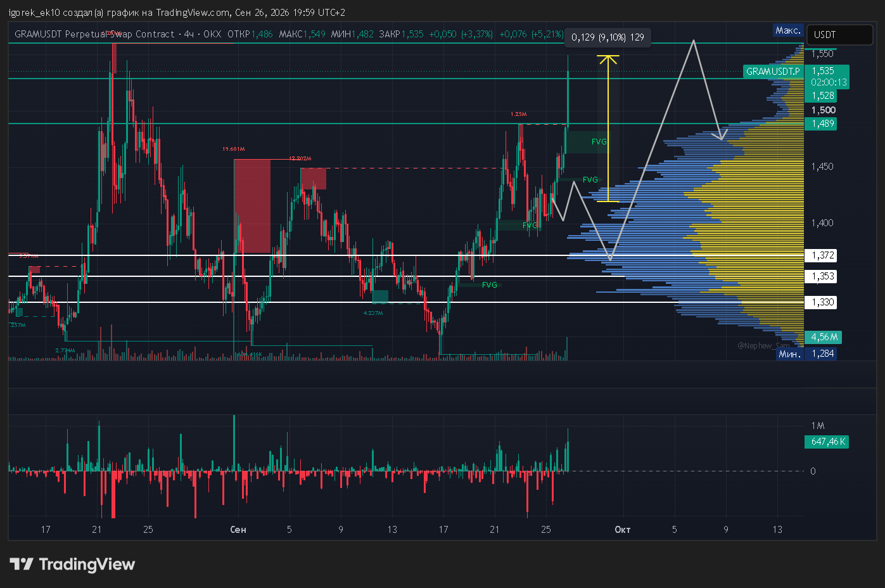This screenshot has height=588, width=885.
Task: Click the chart author and date caption
Action: (x=177, y=13)
